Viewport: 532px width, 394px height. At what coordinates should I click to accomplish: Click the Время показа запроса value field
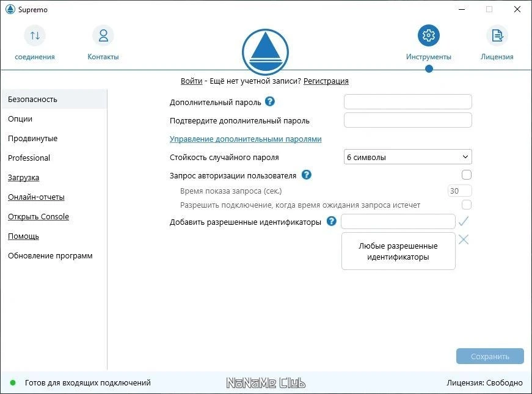[459, 191]
